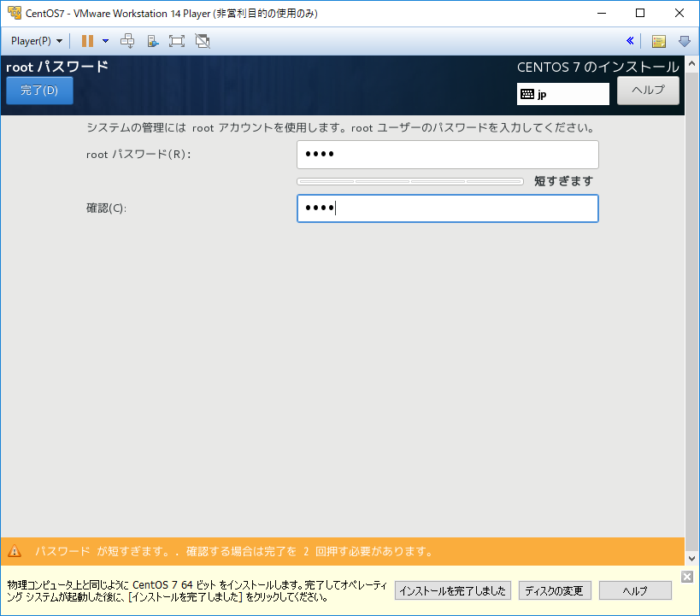Open the CENTOS 7 のインストール header
Viewport: 700px width, 616px height.
click(598, 67)
